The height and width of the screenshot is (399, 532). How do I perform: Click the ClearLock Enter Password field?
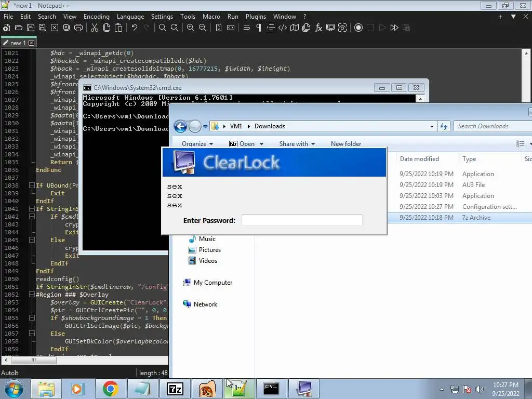click(x=302, y=220)
